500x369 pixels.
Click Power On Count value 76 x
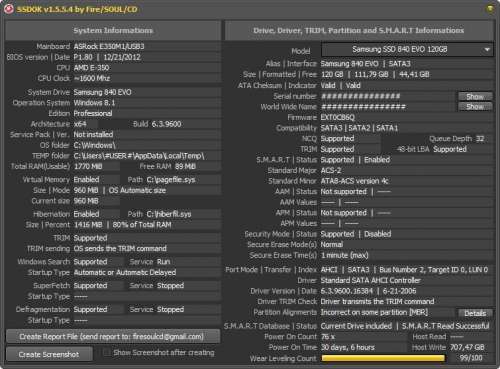[328, 337]
